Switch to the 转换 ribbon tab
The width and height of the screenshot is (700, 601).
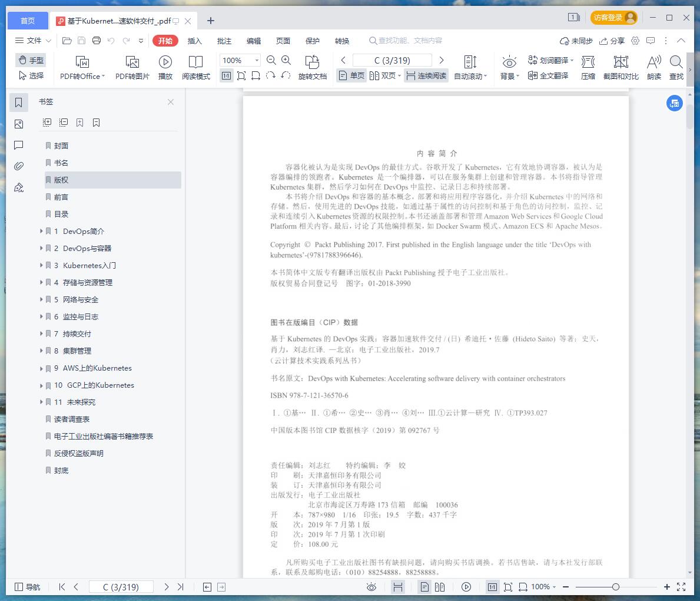coord(342,41)
